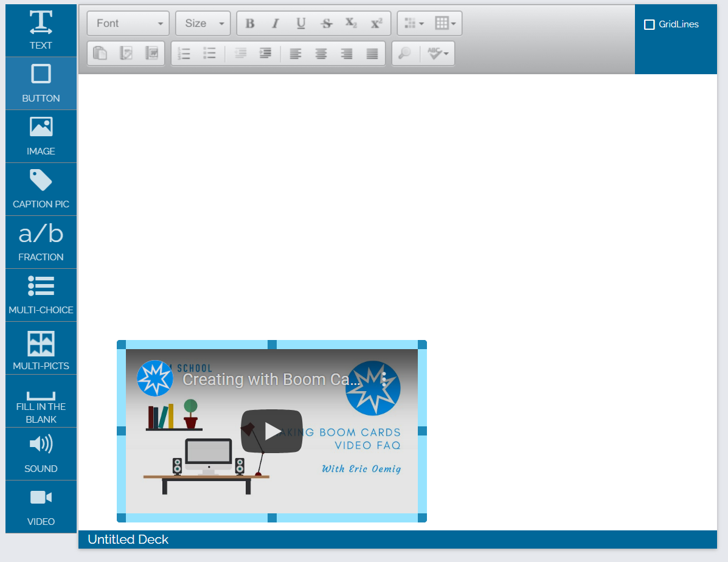The image size is (728, 562).
Task: Click the top-center handle of video frame
Action: click(x=272, y=345)
